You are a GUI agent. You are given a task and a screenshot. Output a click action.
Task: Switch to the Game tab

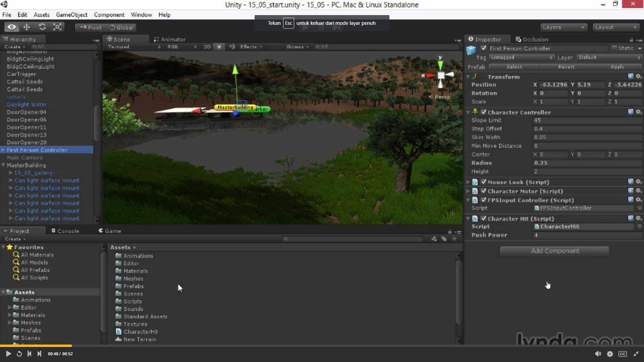coord(110,231)
